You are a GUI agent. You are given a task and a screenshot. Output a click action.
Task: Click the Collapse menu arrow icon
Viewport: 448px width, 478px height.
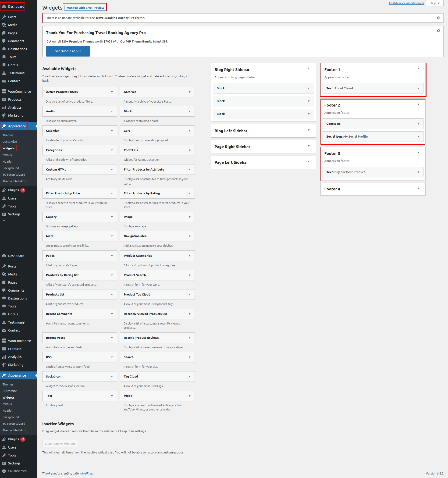pos(4,471)
